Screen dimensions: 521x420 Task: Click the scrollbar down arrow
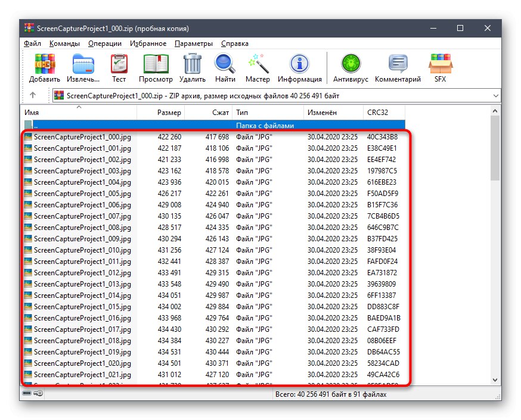[495, 380]
